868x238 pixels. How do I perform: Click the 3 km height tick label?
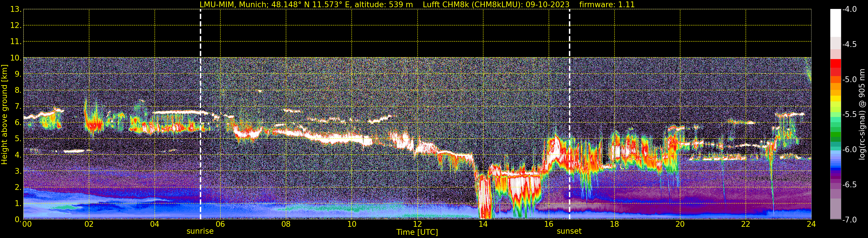point(18,171)
